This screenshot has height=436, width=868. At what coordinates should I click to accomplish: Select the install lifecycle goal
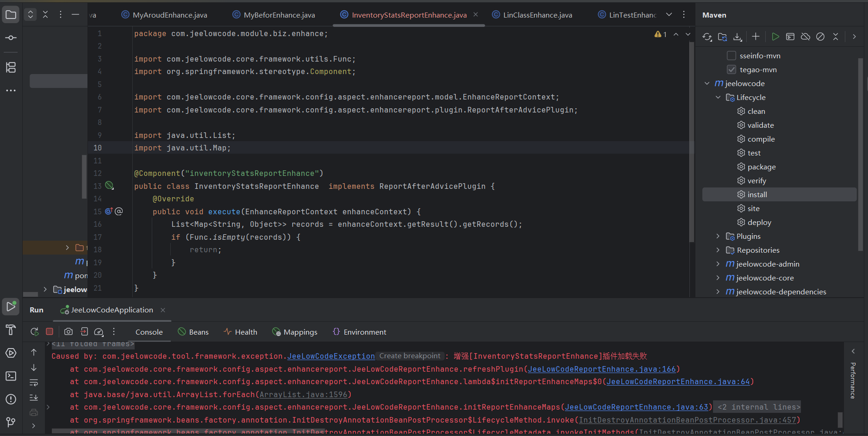[x=757, y=194]
